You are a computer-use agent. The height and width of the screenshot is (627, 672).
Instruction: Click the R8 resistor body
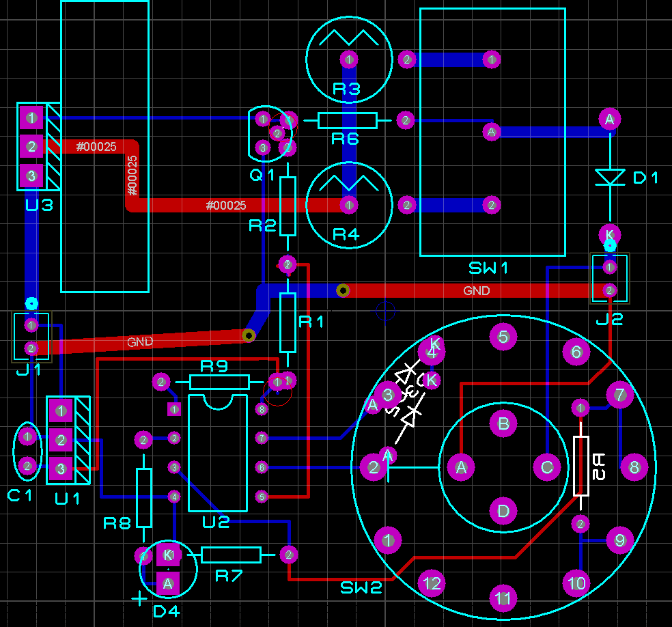tap(143, 497)
